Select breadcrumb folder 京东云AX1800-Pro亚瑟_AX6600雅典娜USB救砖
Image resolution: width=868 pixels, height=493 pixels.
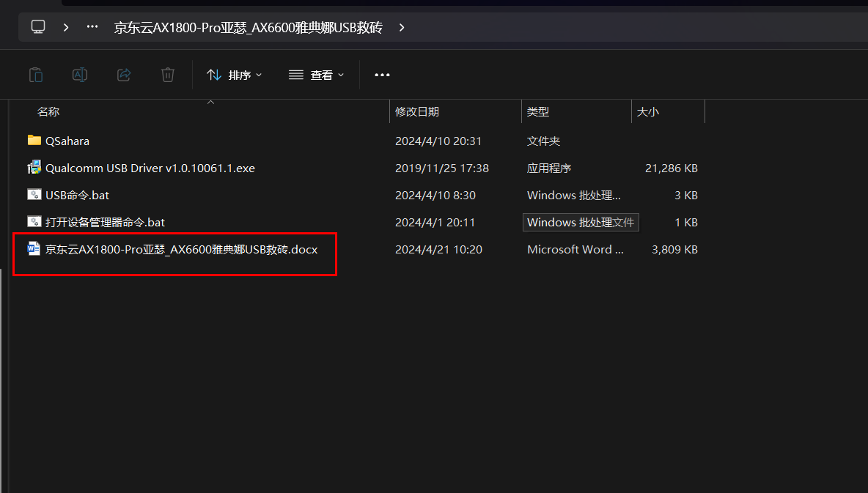pos(248,28)
